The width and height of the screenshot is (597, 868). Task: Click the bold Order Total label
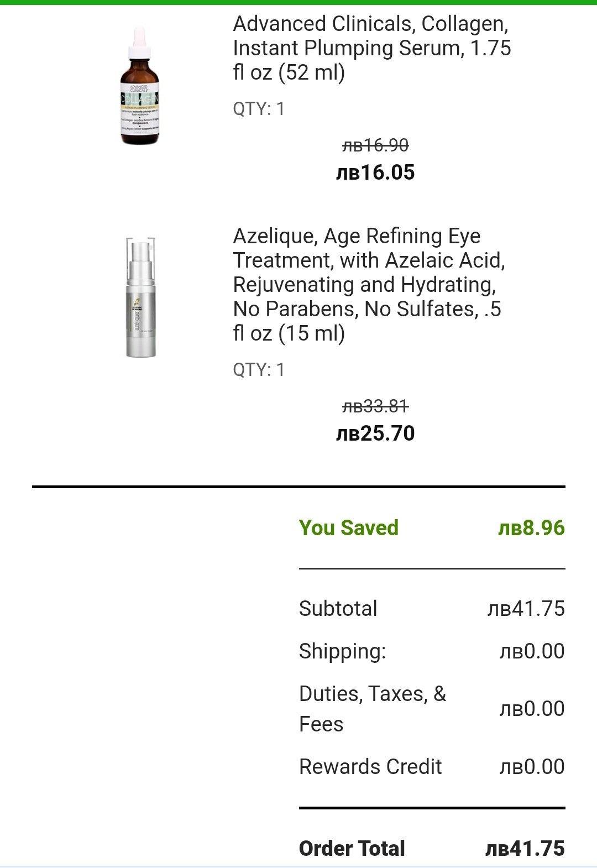[x=352, y=849]
